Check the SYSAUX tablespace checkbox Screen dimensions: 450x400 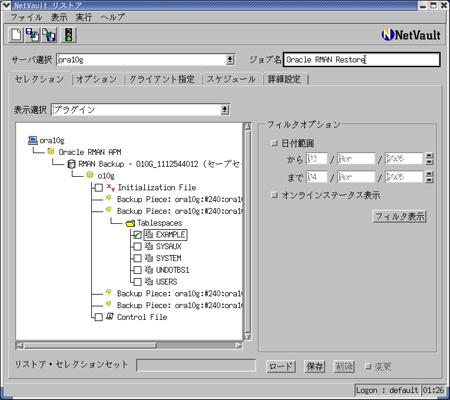pos(137,247)
